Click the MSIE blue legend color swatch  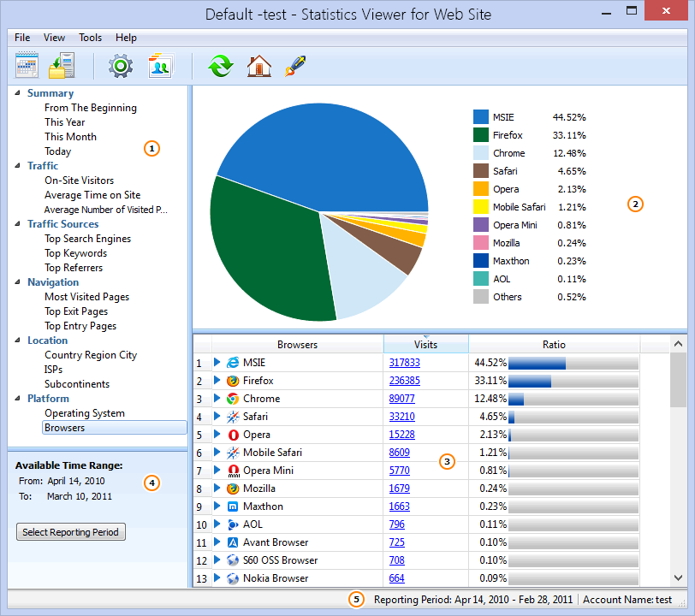(481, 117)
